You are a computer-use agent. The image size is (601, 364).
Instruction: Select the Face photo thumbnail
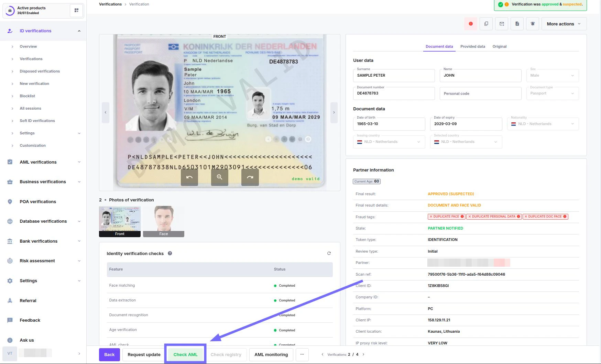click(x=164, y=222)
